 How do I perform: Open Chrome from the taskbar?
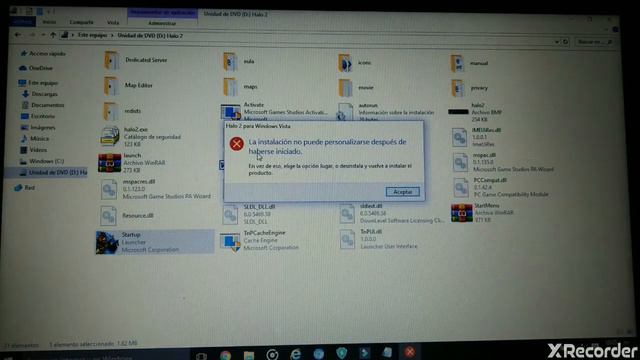(225, 355)
